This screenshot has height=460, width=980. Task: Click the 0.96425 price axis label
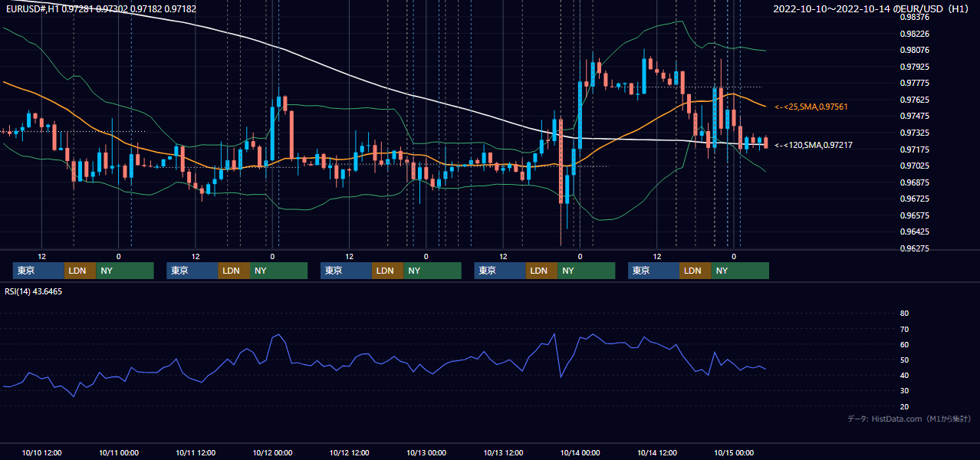(915, 232)
